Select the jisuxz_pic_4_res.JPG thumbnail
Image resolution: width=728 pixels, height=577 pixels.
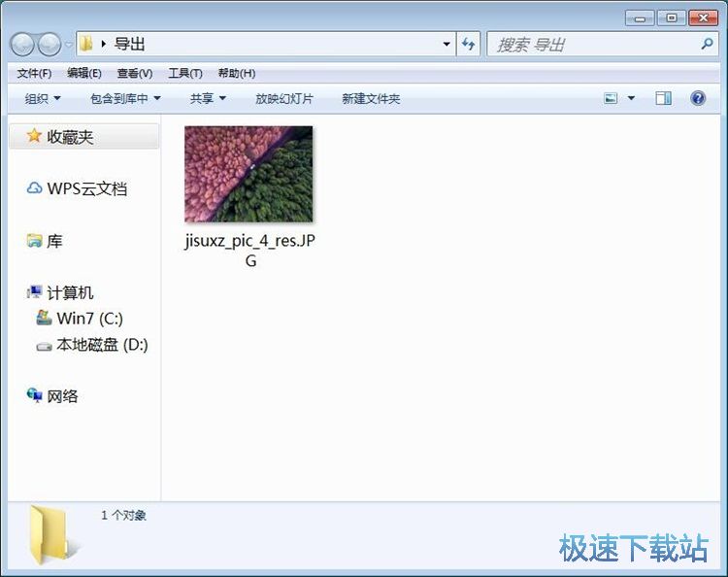pyautogui.click(x=248, y=174)
